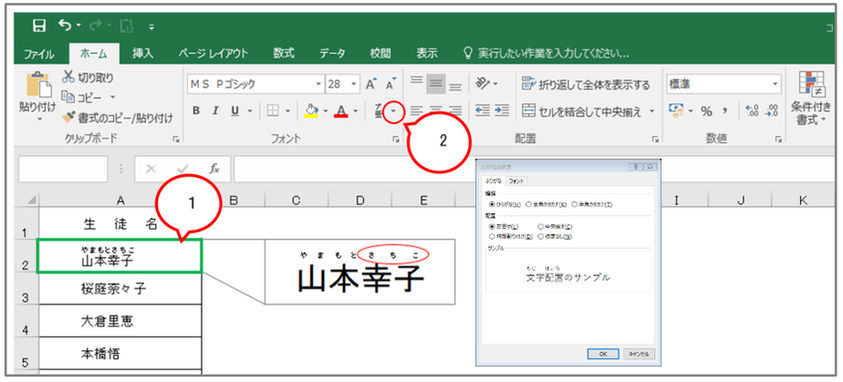This screenshot has height=382, width=843.
Task: Click the increase indent icon
Action: pyautogui.click(x=502, y=111)
